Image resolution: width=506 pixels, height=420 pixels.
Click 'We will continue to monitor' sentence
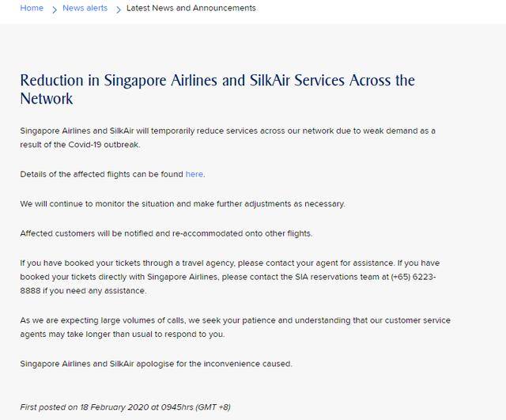pyautogui.click(x=183, y=203)
